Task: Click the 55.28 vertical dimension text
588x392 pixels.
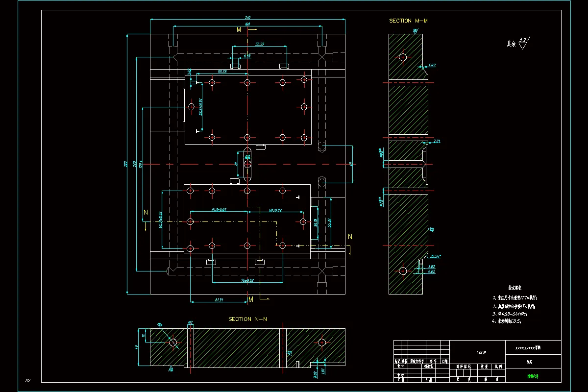Action: click(x=329, y=222)
